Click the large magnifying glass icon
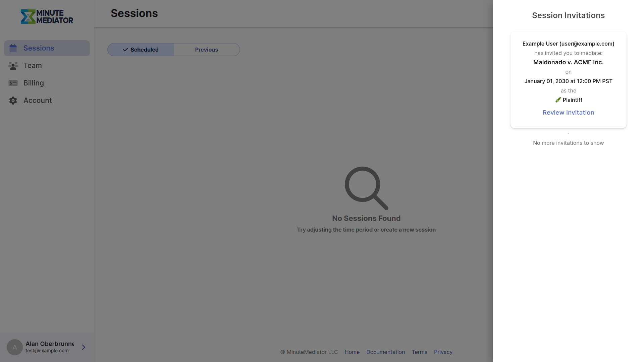 point(366,188)
